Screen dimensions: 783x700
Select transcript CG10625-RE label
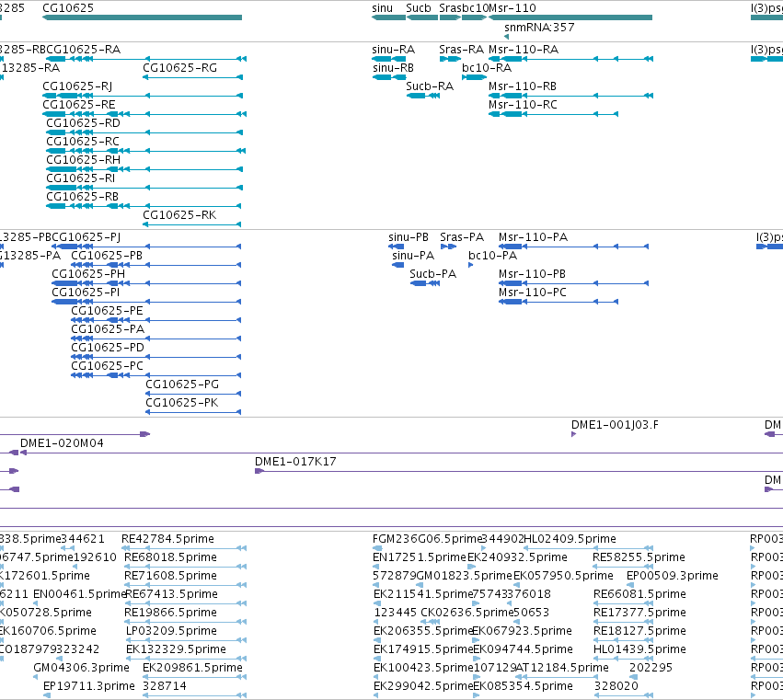tap(79, 105)
